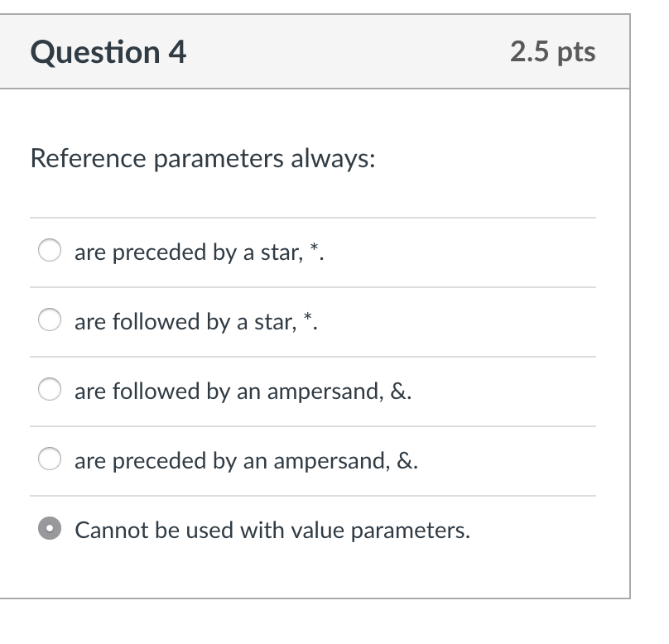Click the question text 'Reference parameters always:'
The height and width of the screenshot is (644, 669).
click(x=201, y=157)
